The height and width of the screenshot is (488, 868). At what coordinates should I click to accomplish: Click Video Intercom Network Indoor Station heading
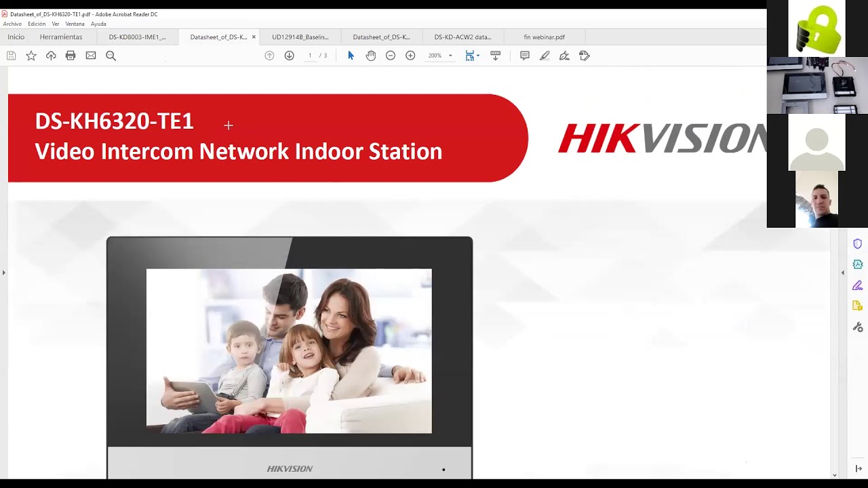pyautogui.click(x=238, y=151)
